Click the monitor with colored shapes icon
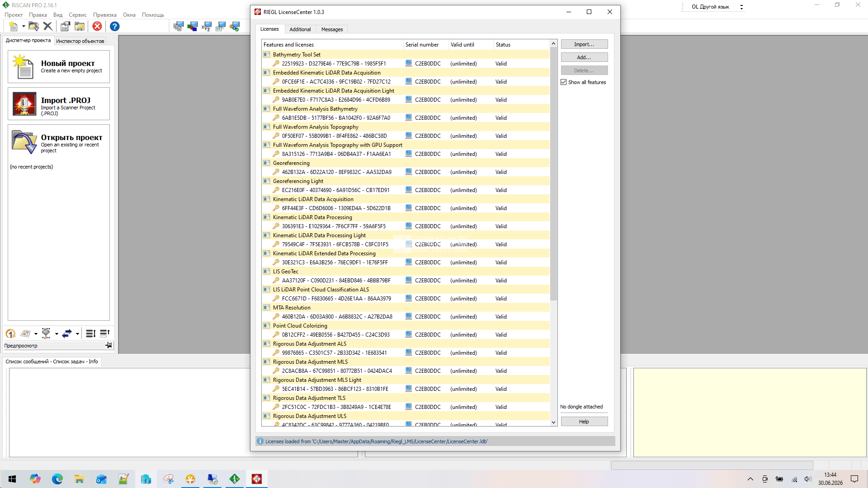This screenshot has width=868, height=488. point(193,27)
